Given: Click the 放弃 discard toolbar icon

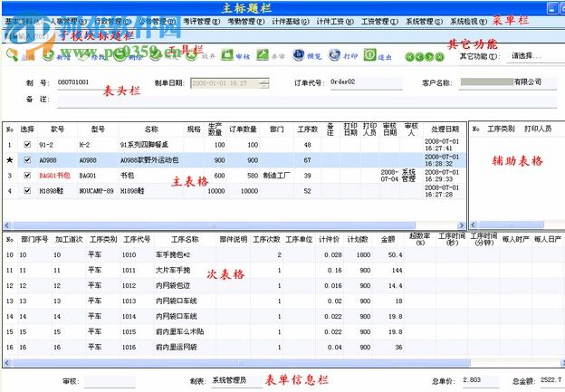Looking at the screenshot, I should pyautogui.click(x=192, y=55).
